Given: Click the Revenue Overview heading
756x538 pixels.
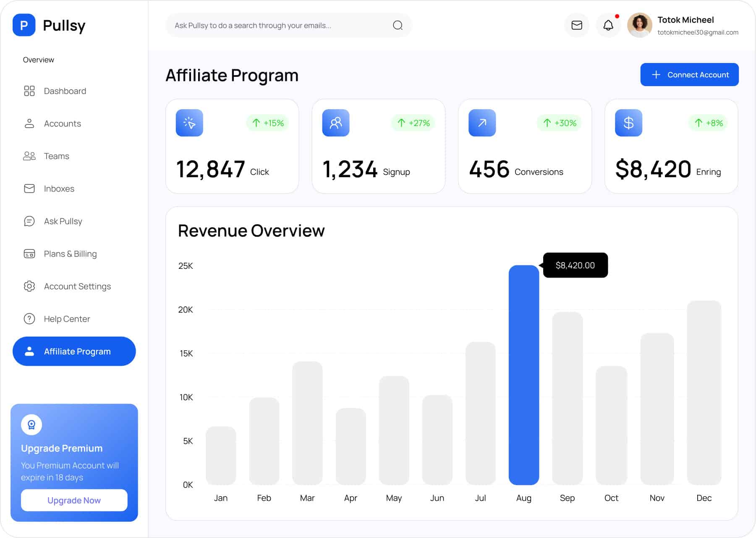Looking at the screenshot, I should tap(251, 231).
